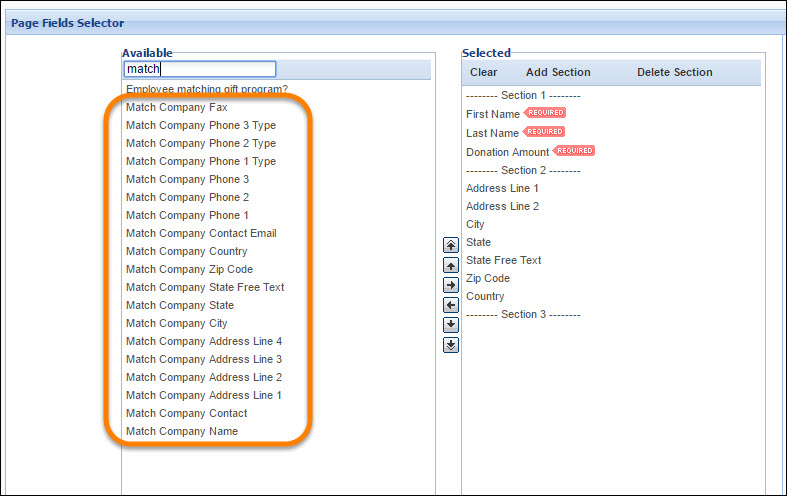Click the move down arrow icon
This screenshot has height=496, width=787.
tap(451, 325)
